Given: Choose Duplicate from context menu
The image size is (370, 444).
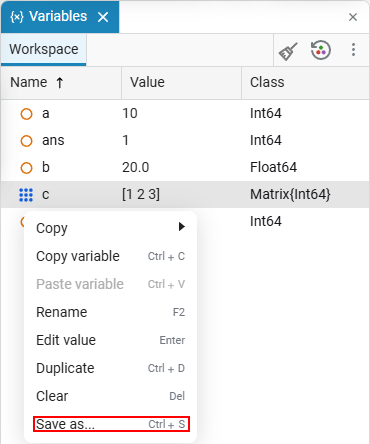Looking at the screenshot, I should click(x=110, y=368).
